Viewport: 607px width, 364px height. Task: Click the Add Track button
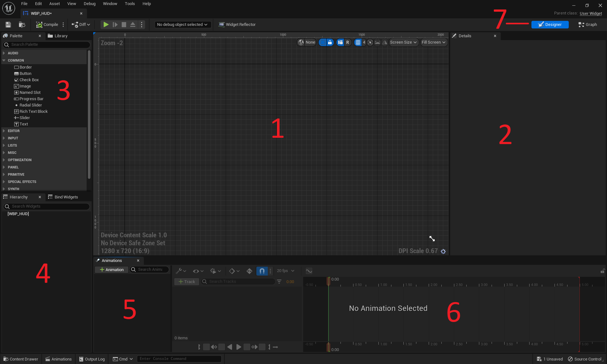(x=187, y=281)
